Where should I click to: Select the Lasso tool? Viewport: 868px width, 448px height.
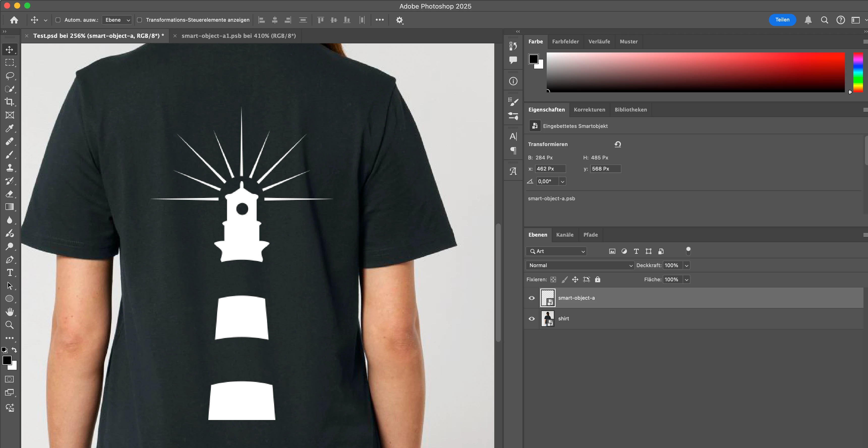(9, 76)
